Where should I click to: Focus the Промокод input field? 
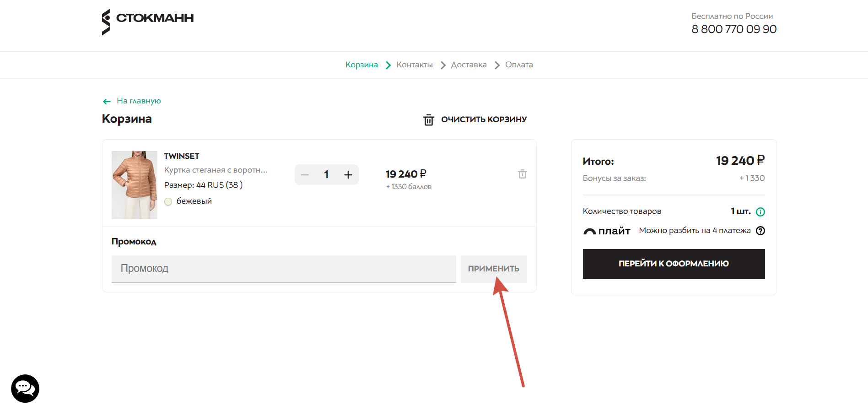pyautogui.click(x=284, y=269)
